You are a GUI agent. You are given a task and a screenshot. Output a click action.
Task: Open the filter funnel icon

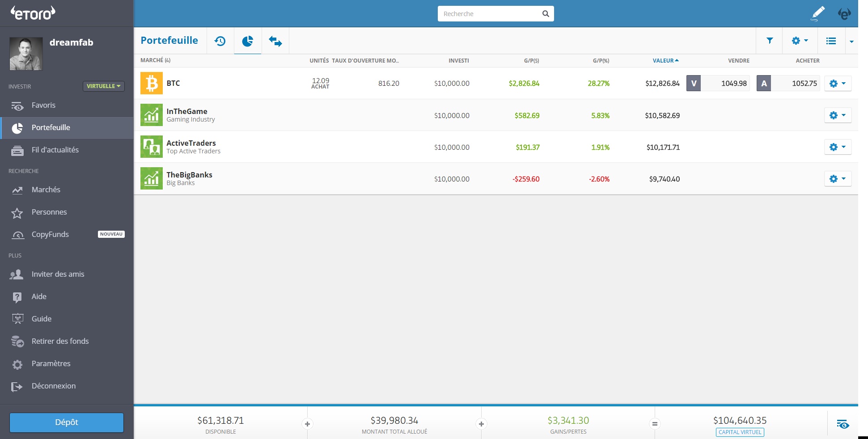(770, 41)
